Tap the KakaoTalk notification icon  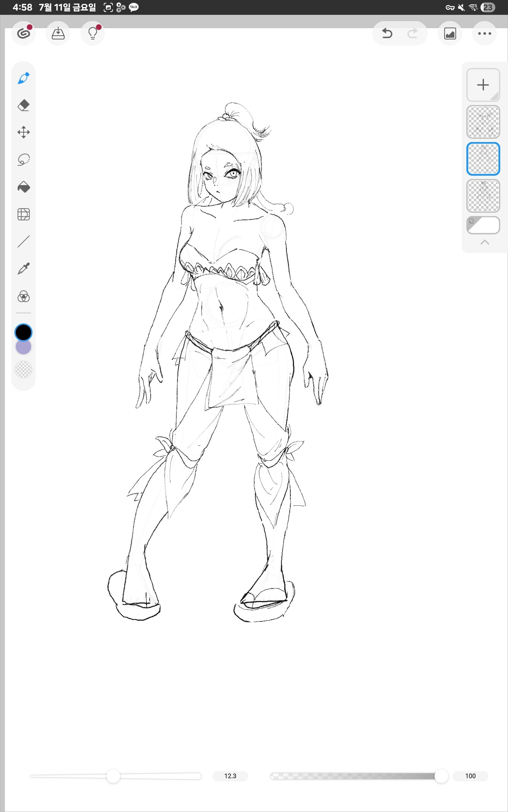click(134, 7)
